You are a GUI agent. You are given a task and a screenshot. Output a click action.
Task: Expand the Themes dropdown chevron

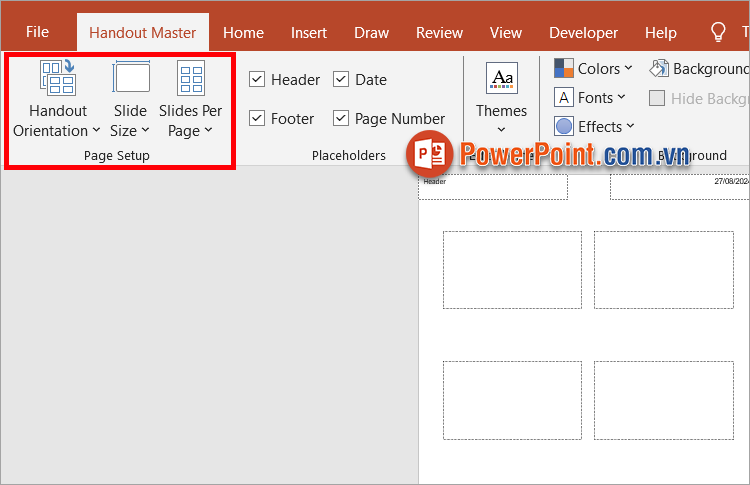tap(501, 129)
